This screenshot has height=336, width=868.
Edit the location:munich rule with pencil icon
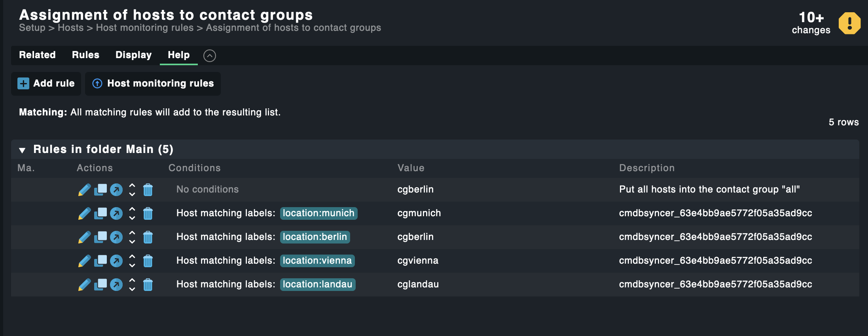coord(84,213)
